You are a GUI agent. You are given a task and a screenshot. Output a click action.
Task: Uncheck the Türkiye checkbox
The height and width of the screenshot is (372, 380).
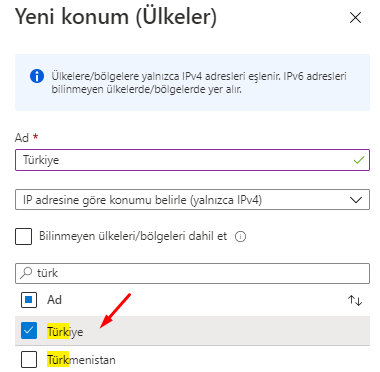click(x=29, y=331)
